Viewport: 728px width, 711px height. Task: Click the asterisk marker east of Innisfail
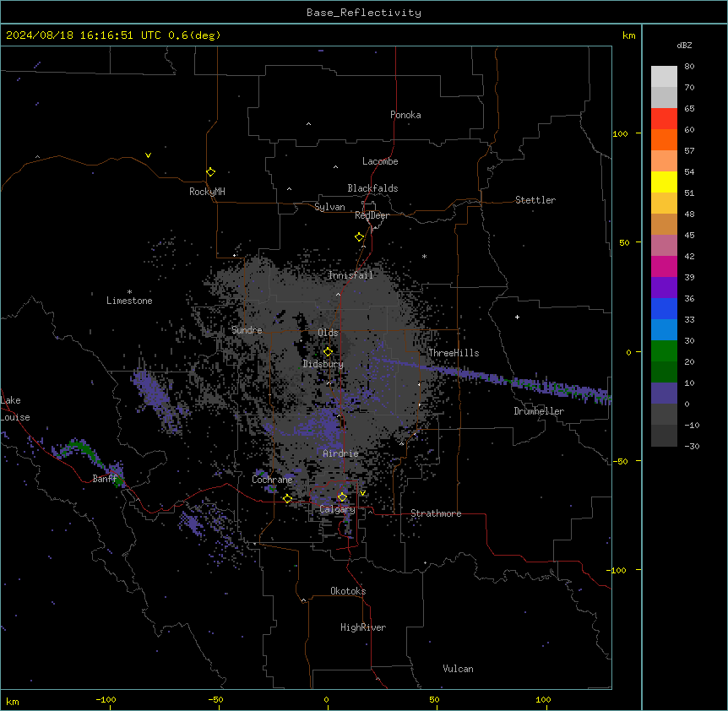click(424, 256)
